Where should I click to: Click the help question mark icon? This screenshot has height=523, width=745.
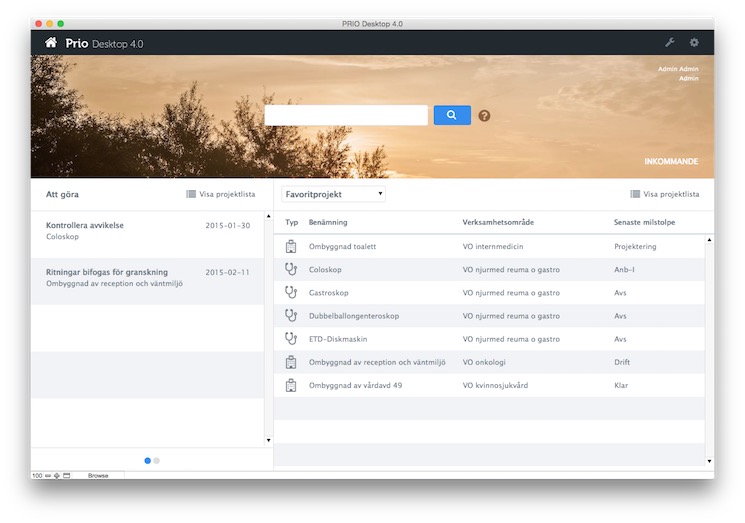point(484,116)
